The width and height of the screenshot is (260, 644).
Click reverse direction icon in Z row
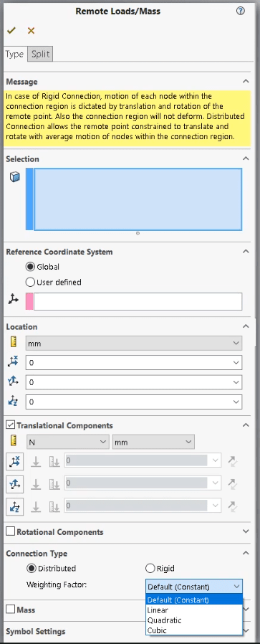click(x=233, y=506)
